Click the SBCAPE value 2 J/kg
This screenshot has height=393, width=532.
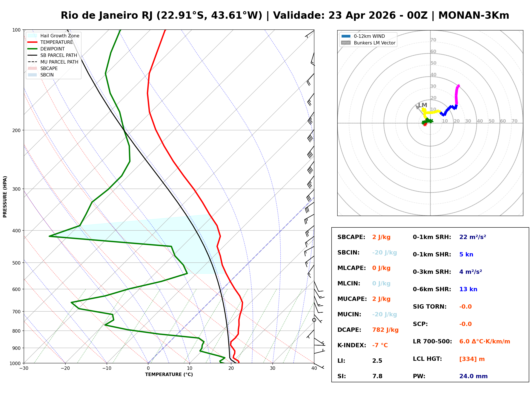point(381,238)
